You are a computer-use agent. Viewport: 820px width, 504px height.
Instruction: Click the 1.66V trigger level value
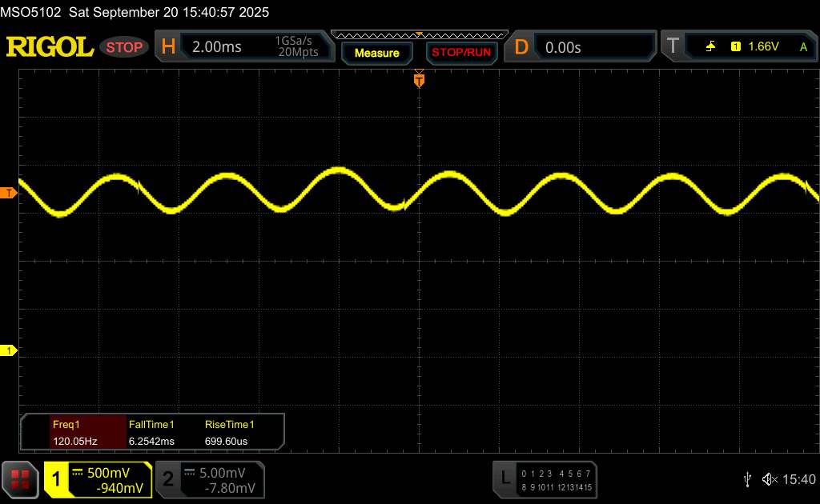pyautogui.click(x=763, y=47)
